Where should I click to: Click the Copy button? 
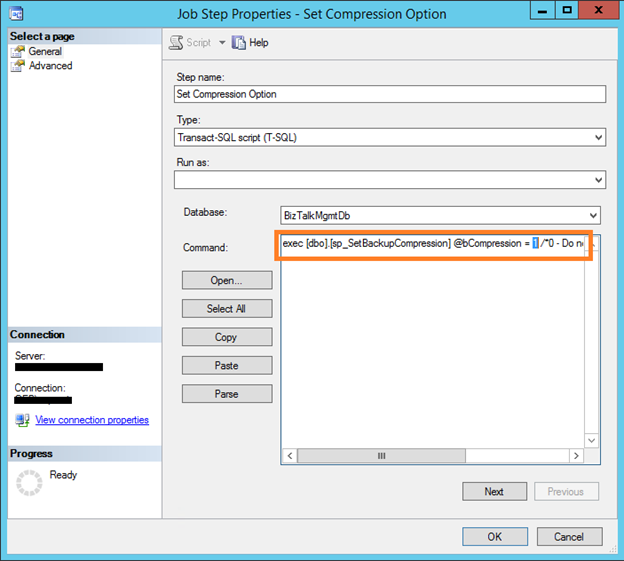(227, 337)
